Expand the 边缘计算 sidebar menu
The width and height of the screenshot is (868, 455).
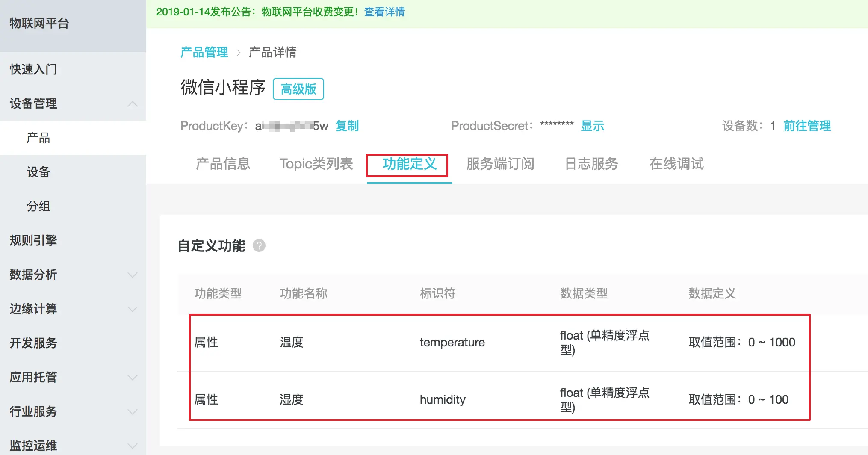pyautogui.click(x=133, y=309)
